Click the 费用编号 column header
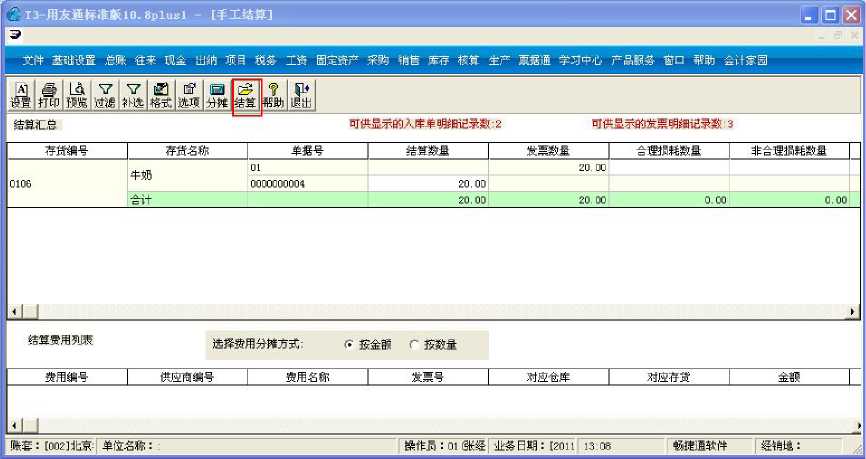Image resolution: width=866 pixels, height=459 pixels. (67, 377)
